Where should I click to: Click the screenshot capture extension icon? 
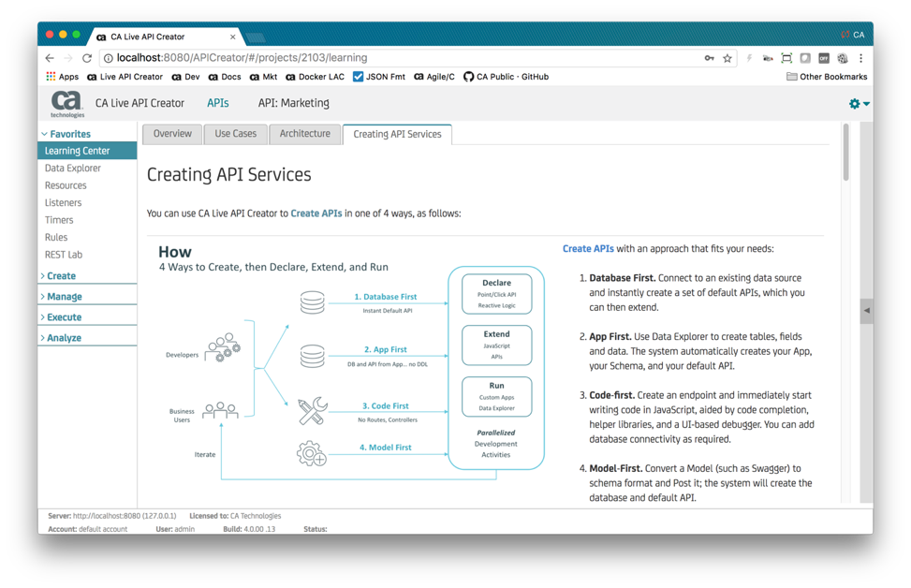(786, 58)
